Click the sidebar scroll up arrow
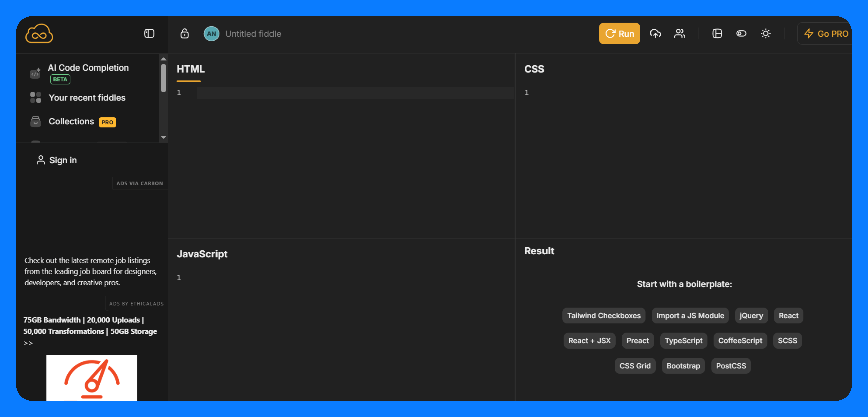This screenshot has width=868, height=417. [164, 59]
